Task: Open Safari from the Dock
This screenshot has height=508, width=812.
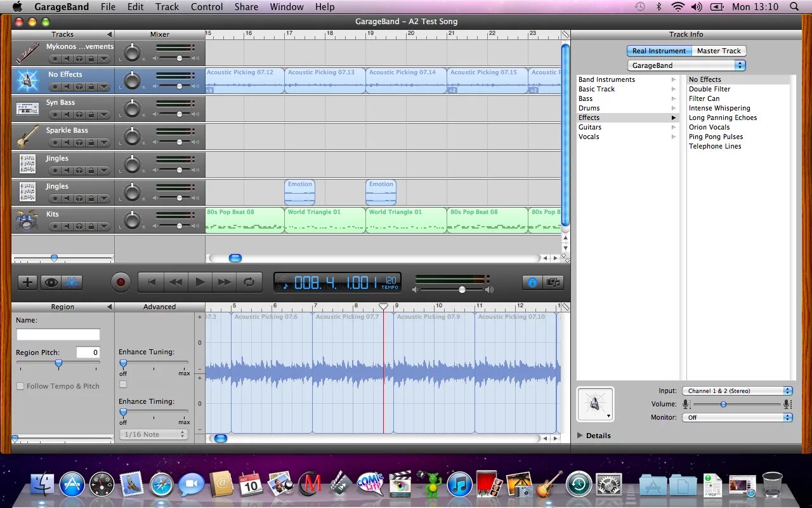Action: click(162, 485)
